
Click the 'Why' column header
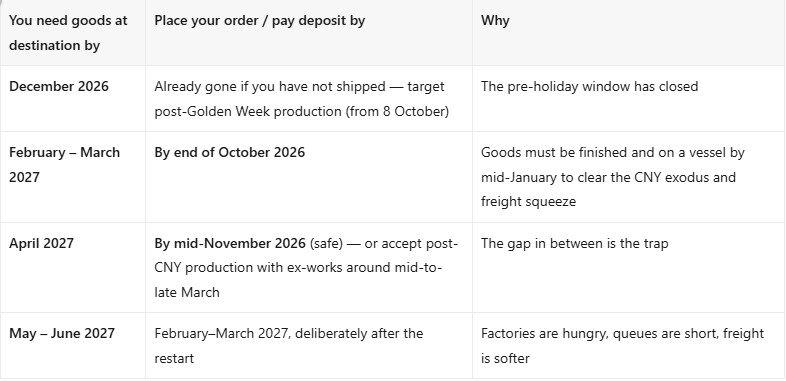point(495,21)
